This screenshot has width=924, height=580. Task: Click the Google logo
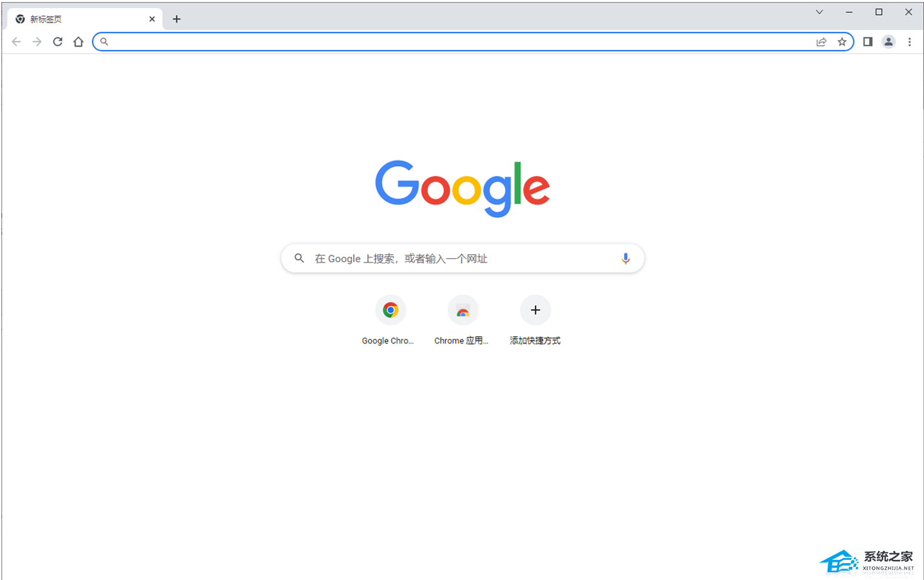pos(462,188)
